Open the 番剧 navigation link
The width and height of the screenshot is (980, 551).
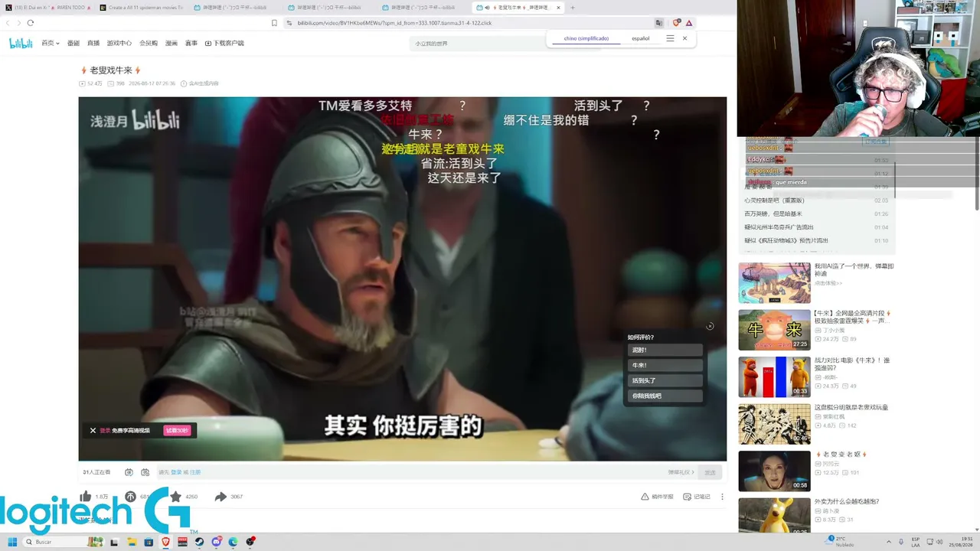pyautogui.click(x=73, y=44)
